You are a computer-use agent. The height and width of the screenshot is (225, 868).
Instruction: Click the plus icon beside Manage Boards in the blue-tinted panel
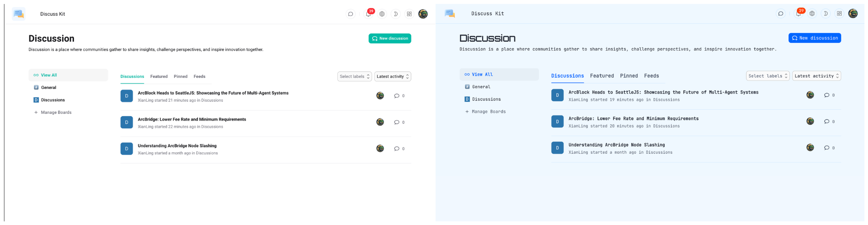[467, 112]
